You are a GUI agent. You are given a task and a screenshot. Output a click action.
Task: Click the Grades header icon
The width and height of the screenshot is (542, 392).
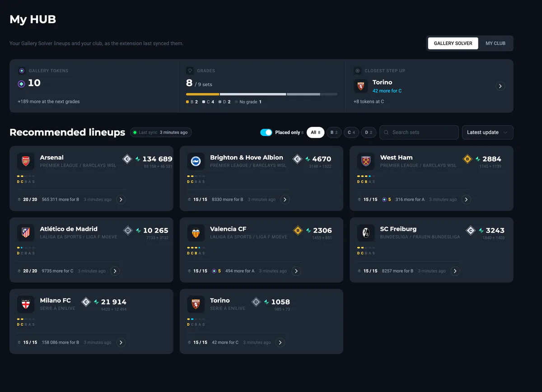(x=190, y=71)
